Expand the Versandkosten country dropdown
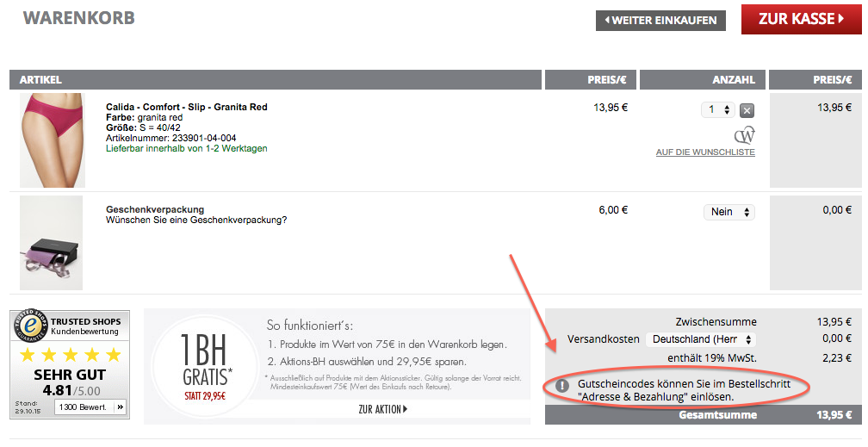Screen dimensions: 868x447 click(x=701, y=339)
